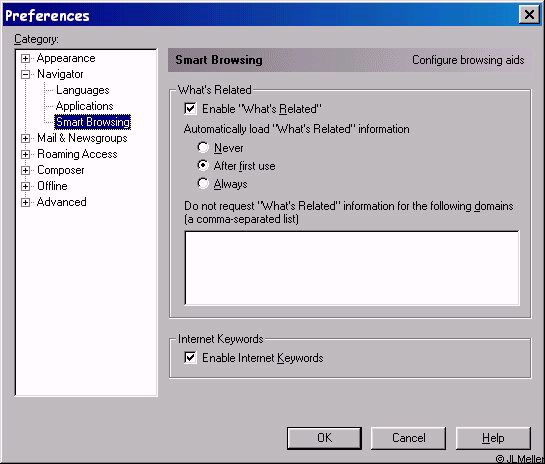This screenshot has width=545, height=464.
Task: Collapse the Navigator category
Action: [25, 74]
